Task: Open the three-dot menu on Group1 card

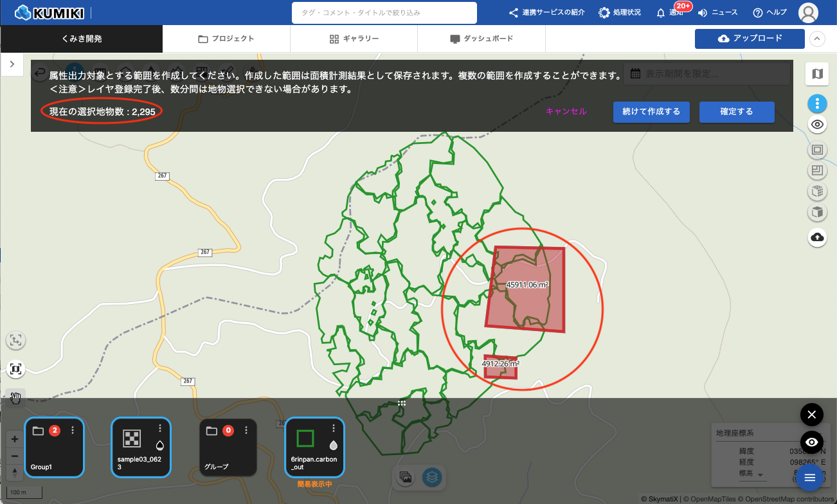Action: (x=73, y=430)
